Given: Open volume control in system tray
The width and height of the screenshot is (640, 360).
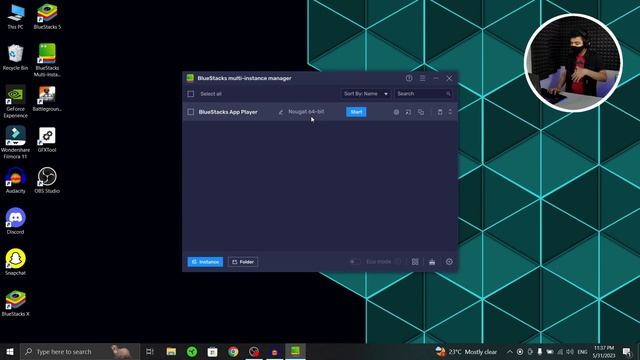Looking at the screenshot, I should [x=570, y=351].
